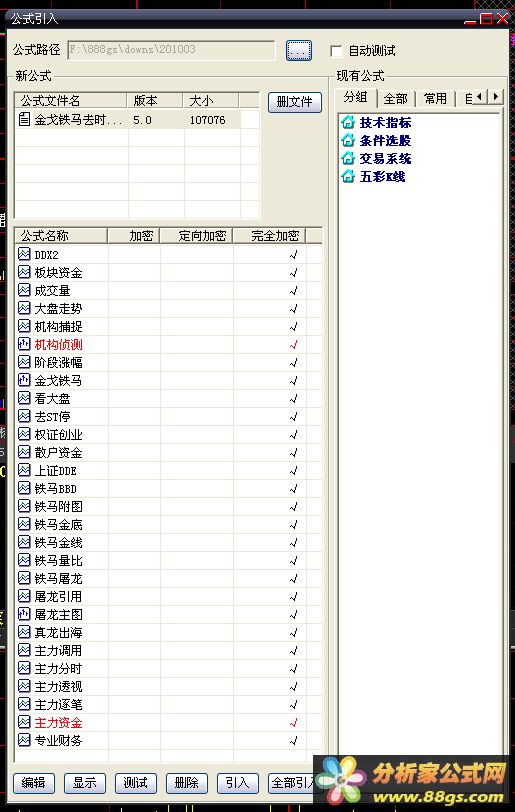Select the 金戈铁马去时 formula file icon
Image resolution: width=515 pixels, height=812 pixels.
pyautogui.click(x=24, y=120)
